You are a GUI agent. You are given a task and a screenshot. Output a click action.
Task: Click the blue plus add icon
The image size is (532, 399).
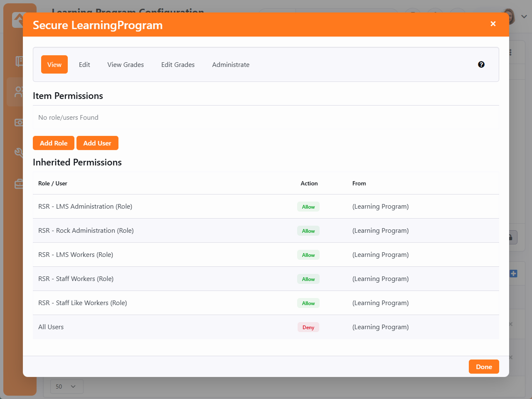[514, 273]
